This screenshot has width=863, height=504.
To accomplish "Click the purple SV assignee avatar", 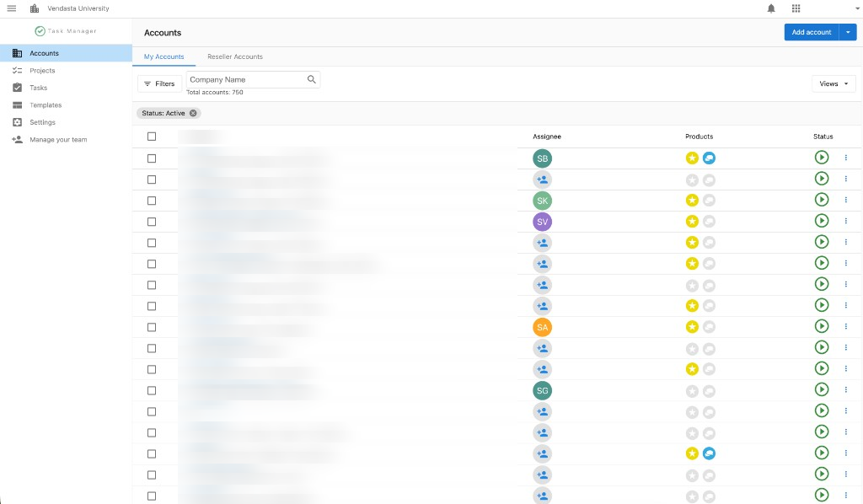I will pyautogui.click(x=542, y=222).
